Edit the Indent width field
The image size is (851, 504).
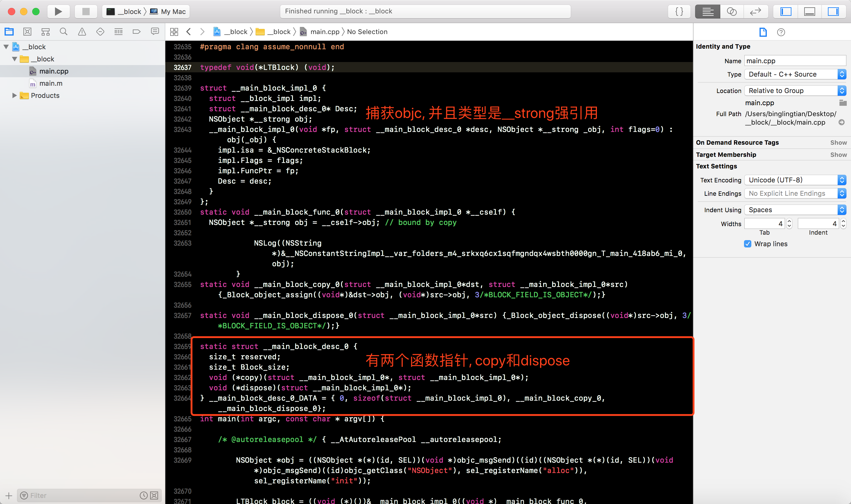818,223
